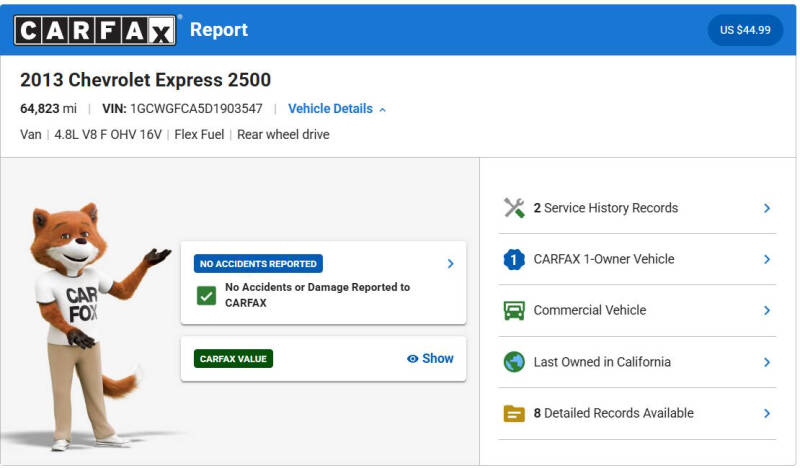The image size is (800, 468).
Task: Expand the Commercial Vehicle chevron
Action: (767, 310)
